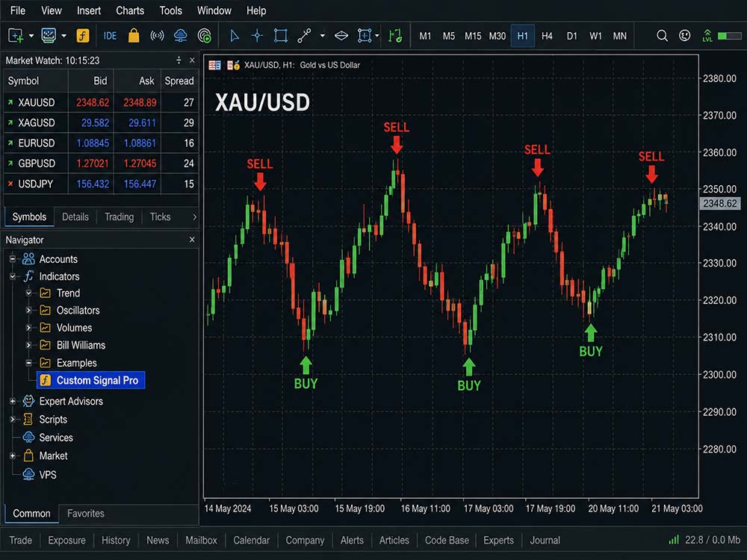747x560 pixels.
Task: Show more Market Watch tabs with arrow
Action: (194, 217)
